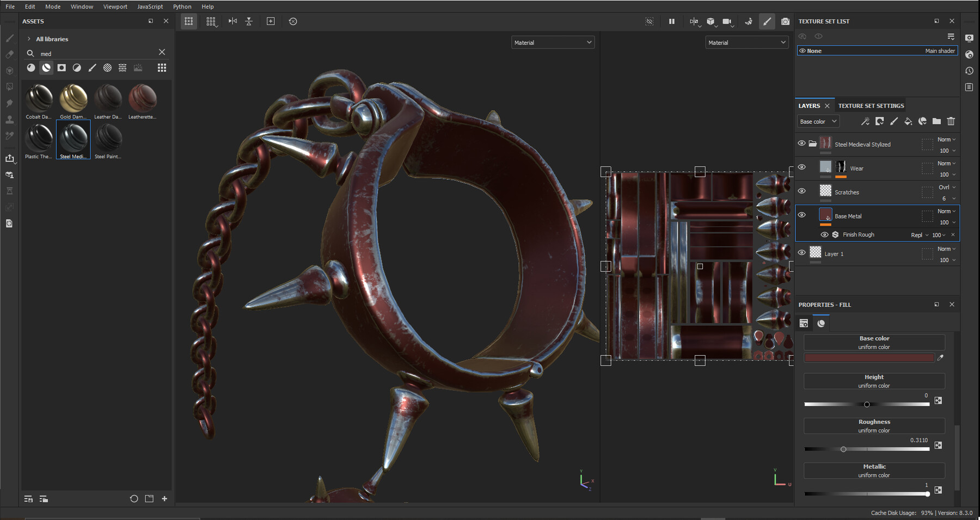Screen dimensions: 980x520
Task: Hide the Scratches layer
Action: point(801,191)
